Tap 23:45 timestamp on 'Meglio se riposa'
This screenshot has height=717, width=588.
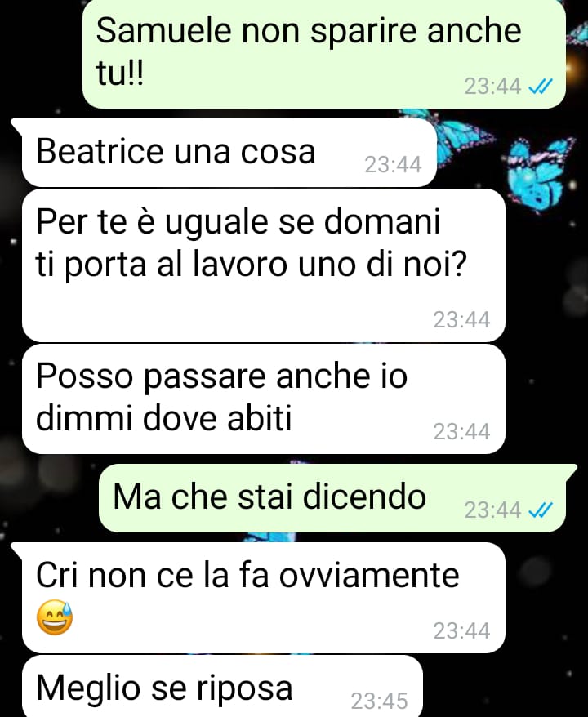(379, 701)
